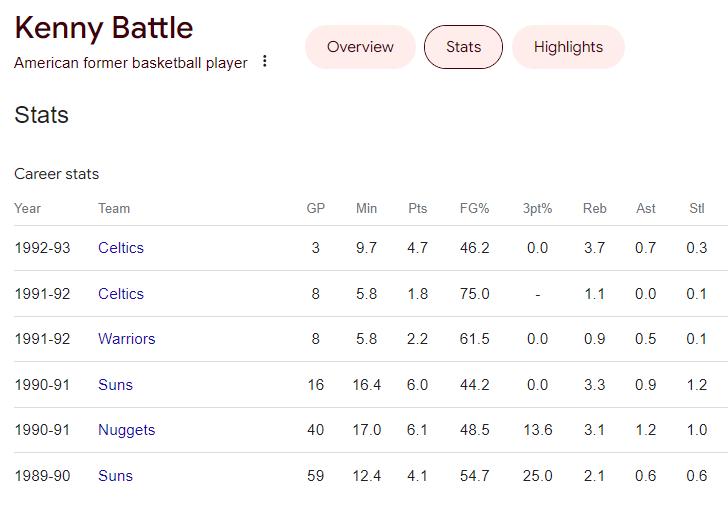Click the Team column header
728x512 pixels.
(114, 208)
